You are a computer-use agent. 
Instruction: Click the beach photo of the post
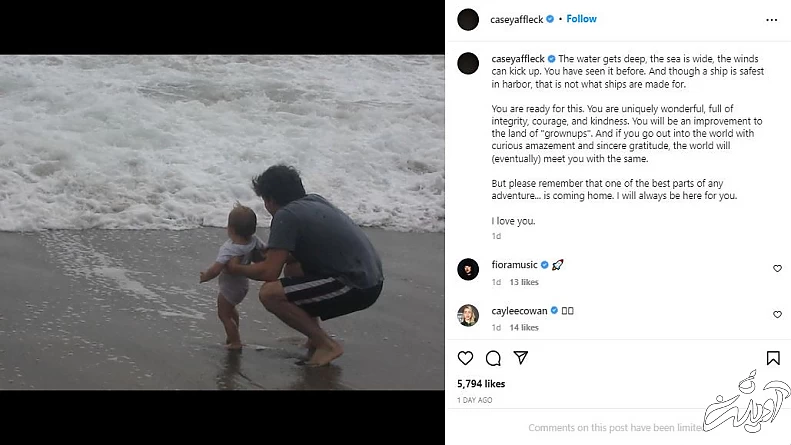click(222, 222)
